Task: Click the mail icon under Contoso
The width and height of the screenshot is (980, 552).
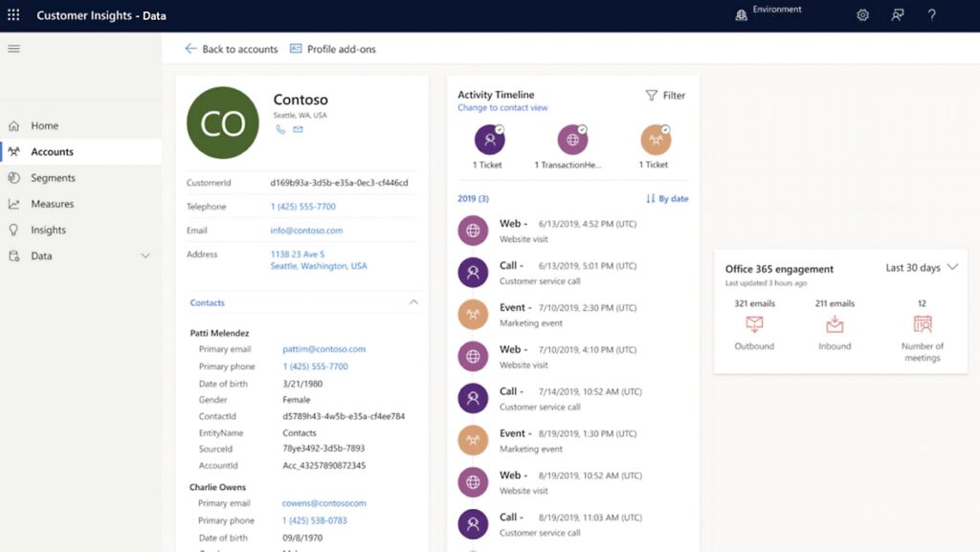Action: pyautogui.click(x=298, y=129)
